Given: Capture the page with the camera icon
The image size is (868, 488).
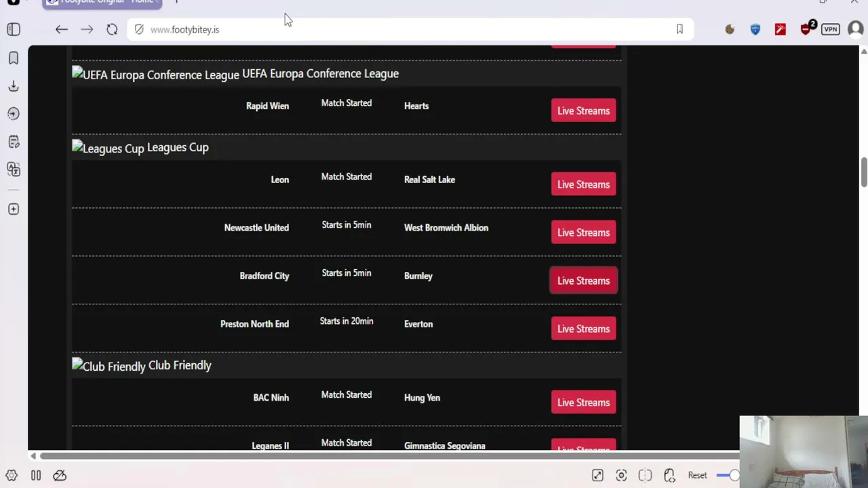Looking at the screenshot, I should pos(621,476).
